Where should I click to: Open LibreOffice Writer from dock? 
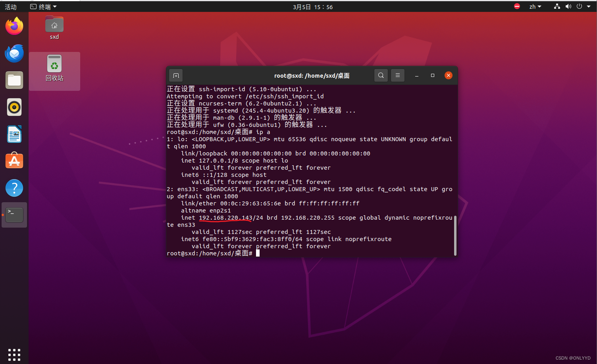click(14, 134)
